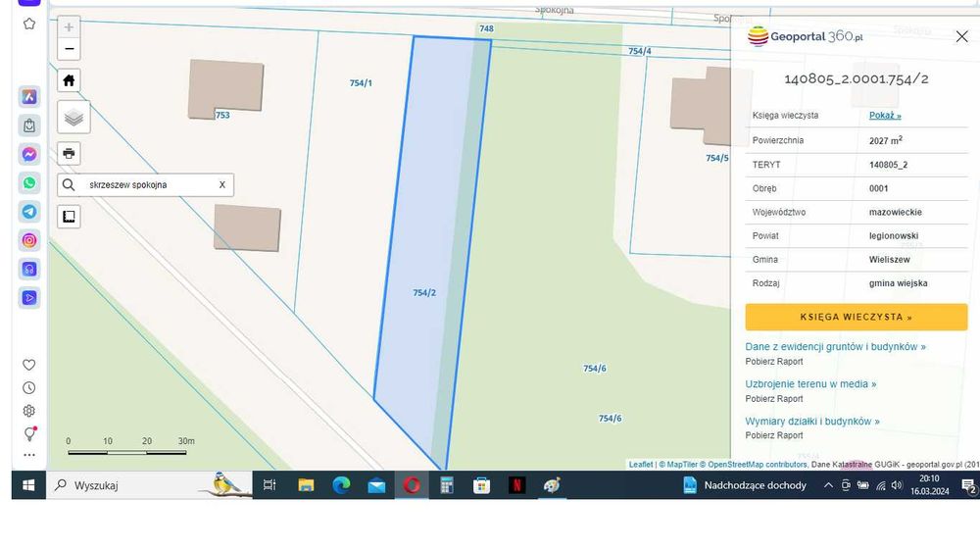Switch to Opera on the taskbar
The width and height of the screenshot is (980, 551).
tap(412, 485)
